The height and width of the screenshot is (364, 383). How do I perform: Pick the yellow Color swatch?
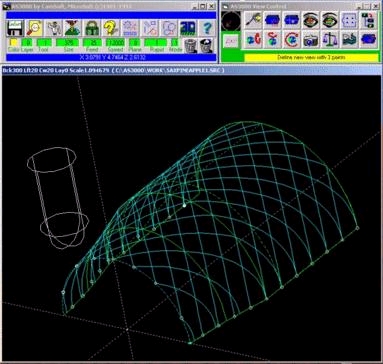click(13, 43)
